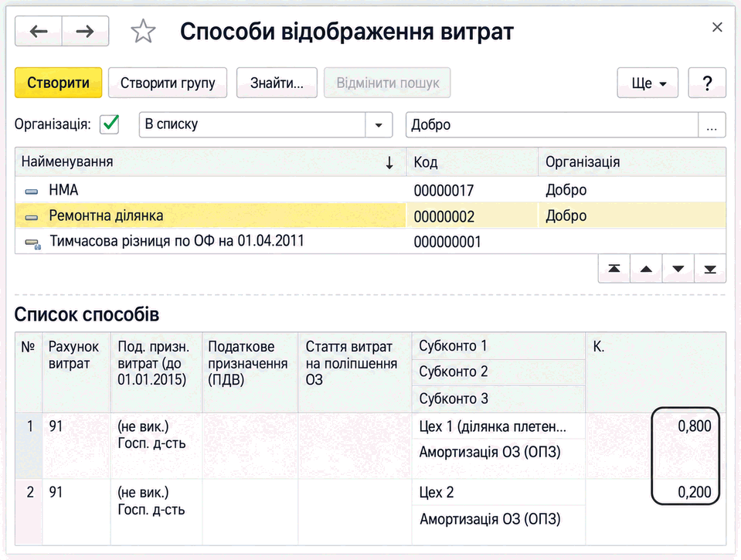741x560 pixels.
Task: Click the coefficient value 0,800
Action: [x=694, y=426]
